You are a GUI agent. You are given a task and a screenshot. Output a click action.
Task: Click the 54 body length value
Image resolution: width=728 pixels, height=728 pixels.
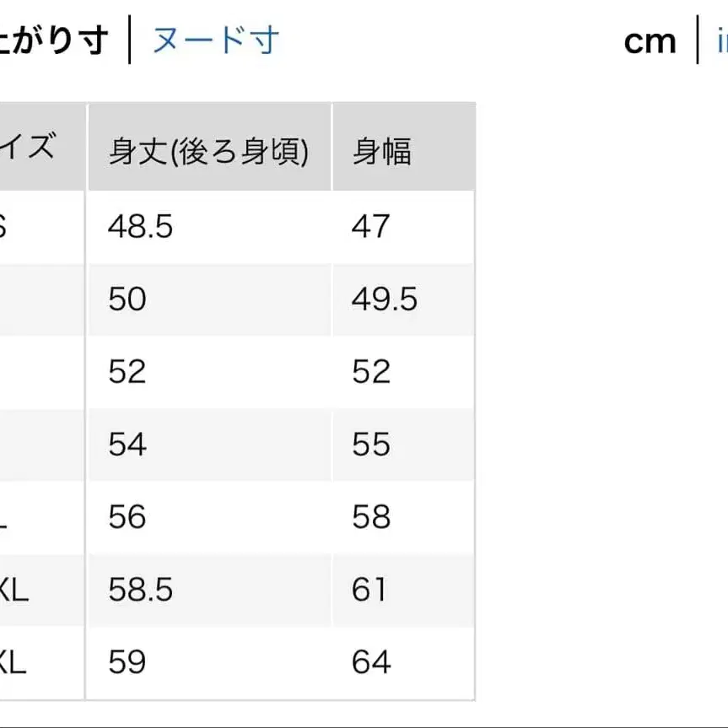pyautogui.click(x=125, y=445)
